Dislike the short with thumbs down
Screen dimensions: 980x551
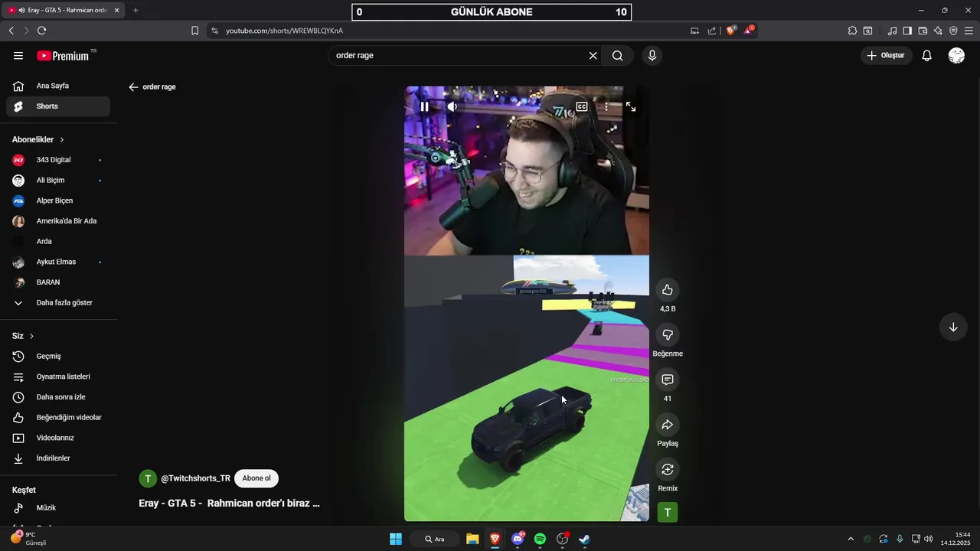point(668,335)
